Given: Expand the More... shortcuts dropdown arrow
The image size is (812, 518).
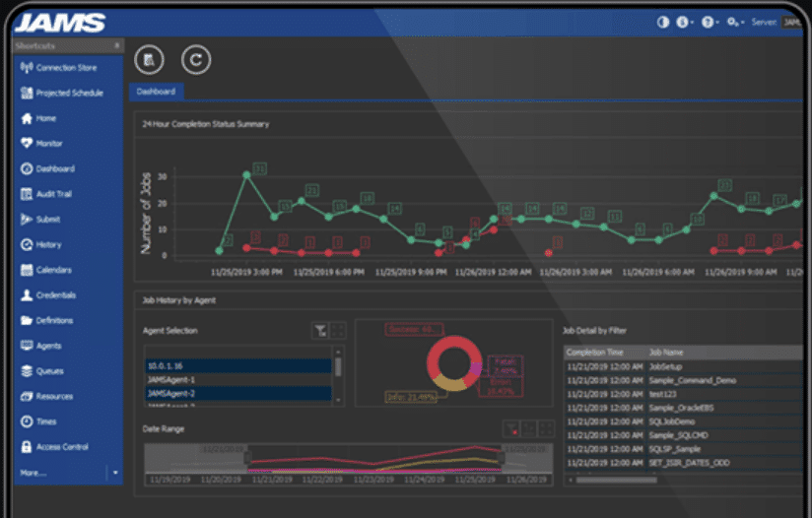Looking at the screenshot, I should tap(115, 473).
